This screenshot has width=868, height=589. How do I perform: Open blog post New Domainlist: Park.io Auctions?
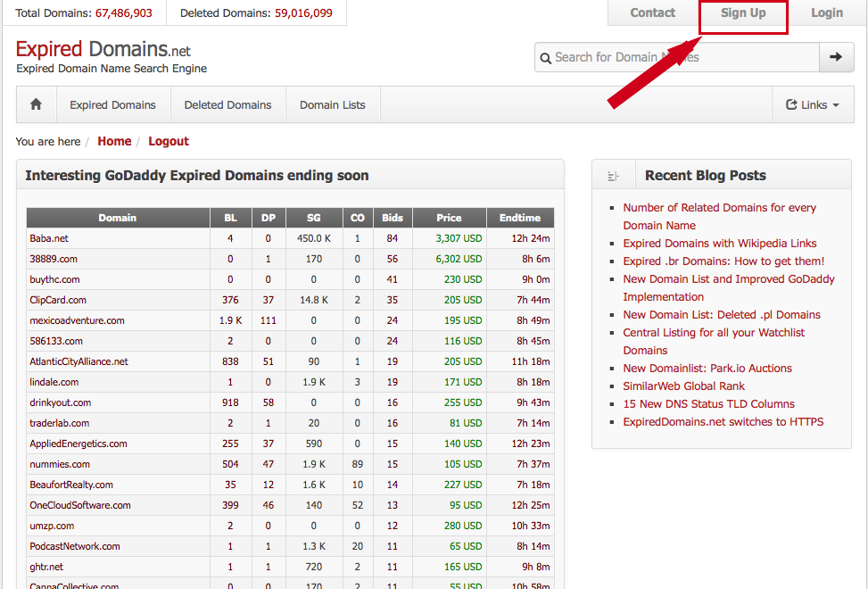coord(707,368)
